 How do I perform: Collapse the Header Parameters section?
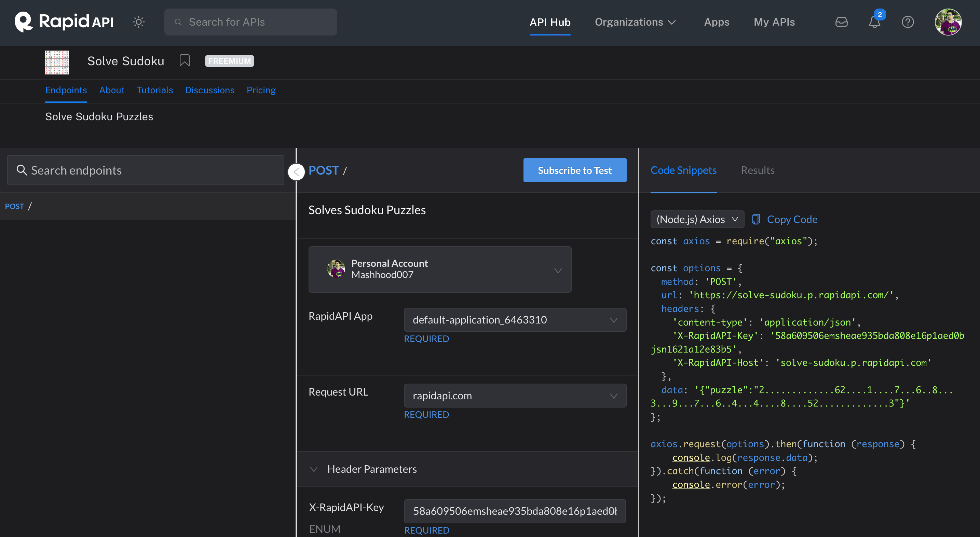(313, 469)
